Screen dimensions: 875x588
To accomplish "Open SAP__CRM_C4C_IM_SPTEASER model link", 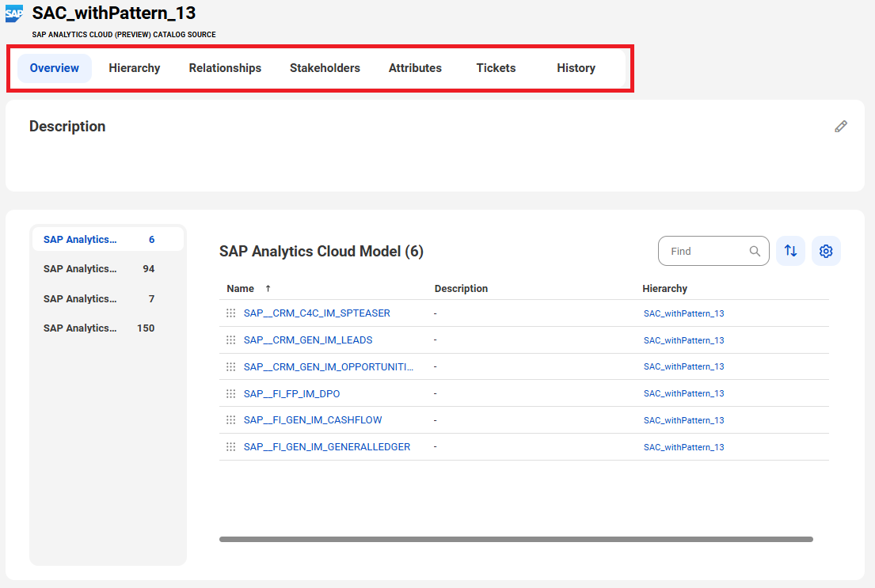I will [317, 313].
